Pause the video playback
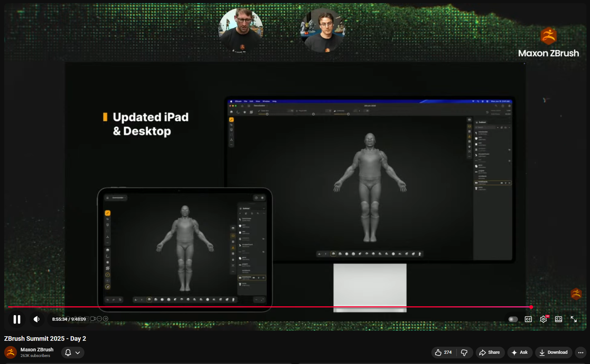590x364 pixels. [17, 319]
